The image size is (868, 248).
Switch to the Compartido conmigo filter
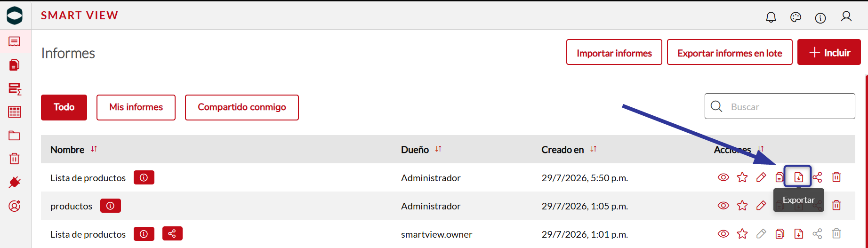coord(242,107)
